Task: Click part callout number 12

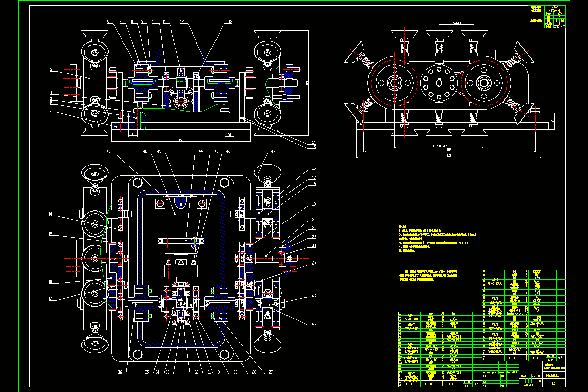Action: point(182,22)
